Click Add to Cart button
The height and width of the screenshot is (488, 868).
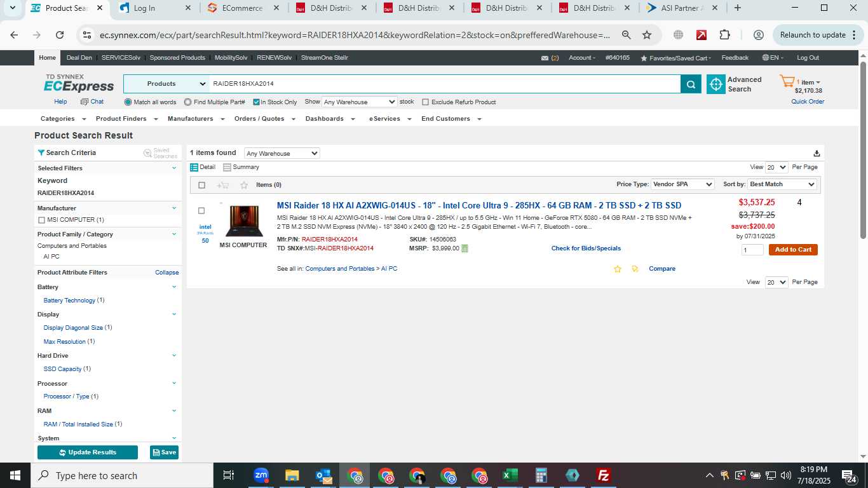pyautogui.click(x=793, y=250)
